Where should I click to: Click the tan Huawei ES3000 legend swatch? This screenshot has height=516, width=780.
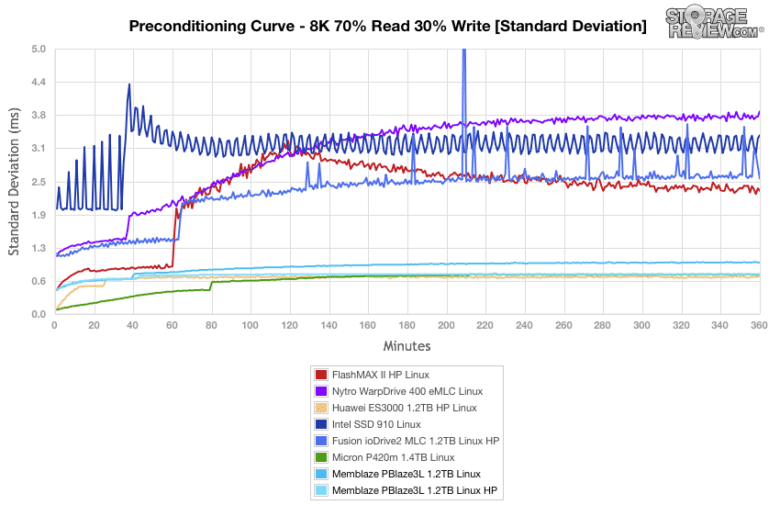pyautogui.click(x=321, y=408)
